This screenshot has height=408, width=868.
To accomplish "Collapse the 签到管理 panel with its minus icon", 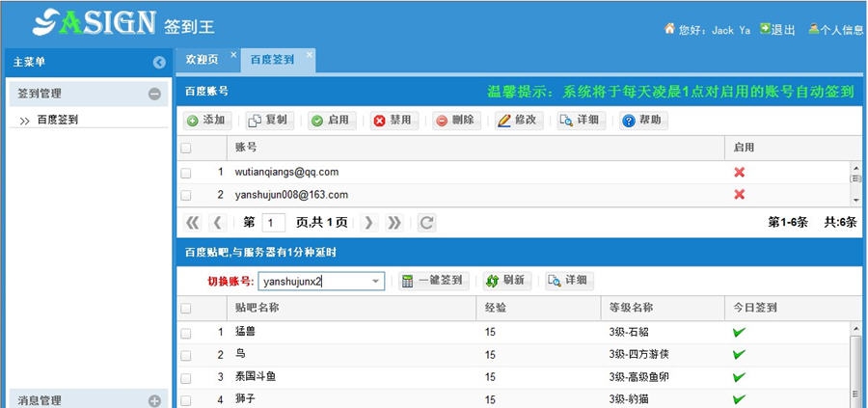I will click(x=154, y=95).
